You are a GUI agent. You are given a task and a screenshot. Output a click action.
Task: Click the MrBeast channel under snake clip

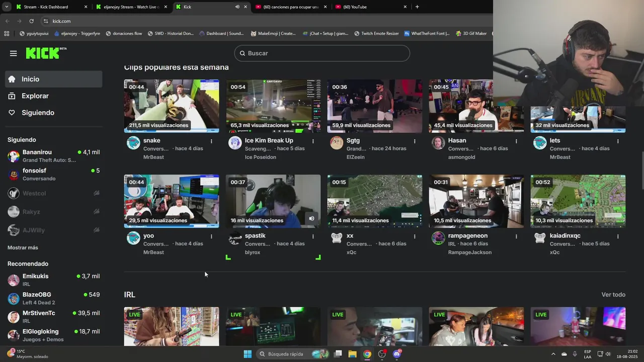(153, 157)
